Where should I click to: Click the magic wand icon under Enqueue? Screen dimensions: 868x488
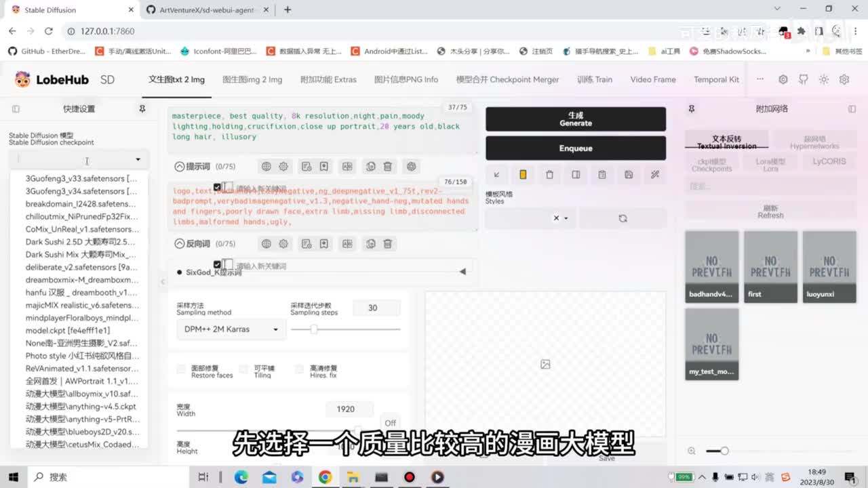(x=655, y=174)
